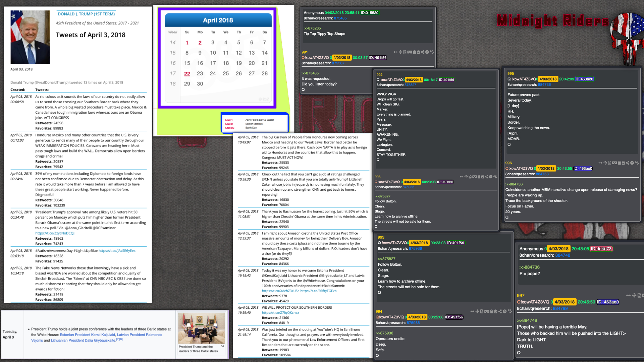
Task: Open thread link 884799 in post 997
Action: tap(560, 308)
